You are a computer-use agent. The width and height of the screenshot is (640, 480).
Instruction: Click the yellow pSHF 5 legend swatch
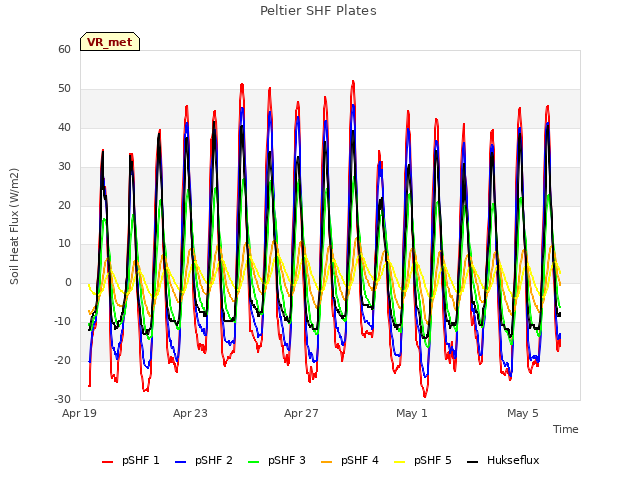399,462
